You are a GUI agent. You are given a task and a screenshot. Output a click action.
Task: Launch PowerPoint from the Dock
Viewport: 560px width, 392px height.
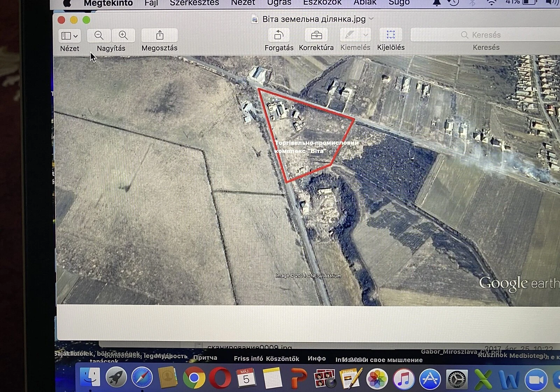click(299, 379)
